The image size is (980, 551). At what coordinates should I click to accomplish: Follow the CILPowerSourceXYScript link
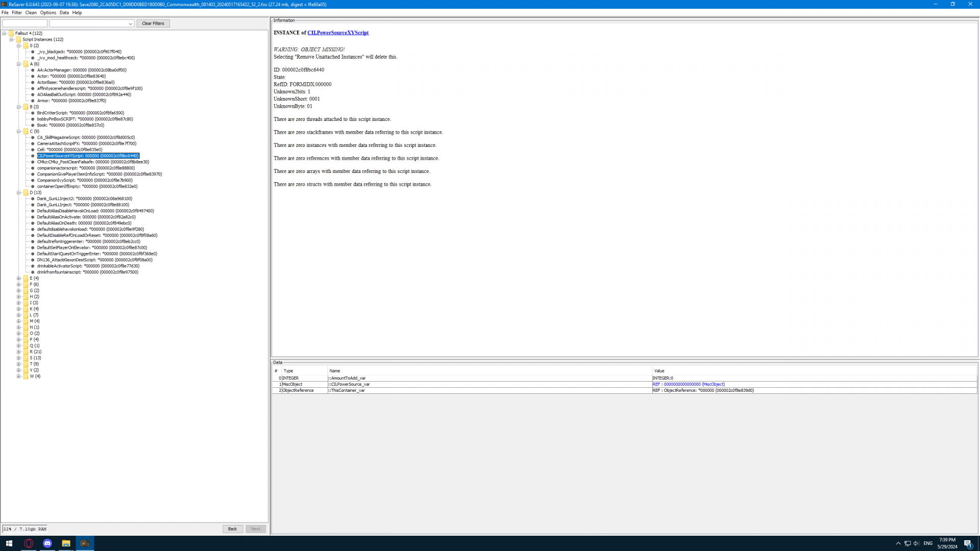pyautogui.click(x=337, y=33)
